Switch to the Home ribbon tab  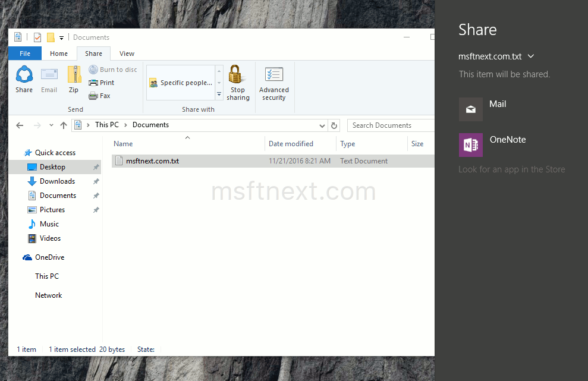tap(58, 53)
